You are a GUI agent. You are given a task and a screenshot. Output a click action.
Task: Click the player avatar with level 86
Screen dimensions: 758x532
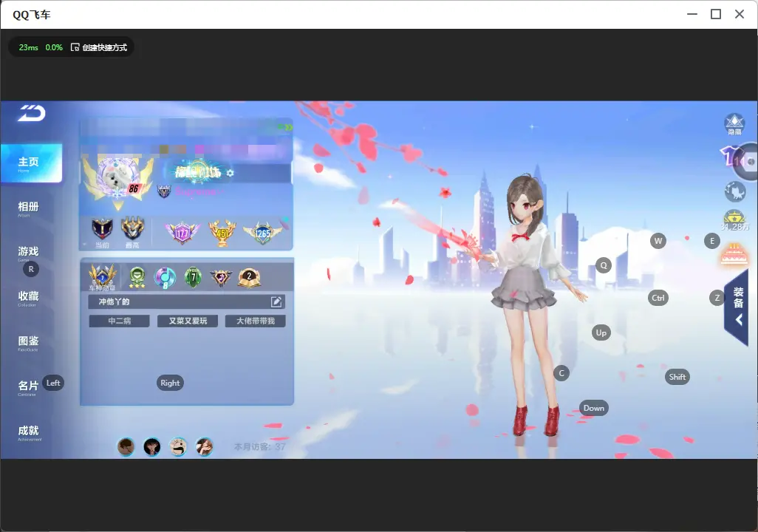pos(119,178)
